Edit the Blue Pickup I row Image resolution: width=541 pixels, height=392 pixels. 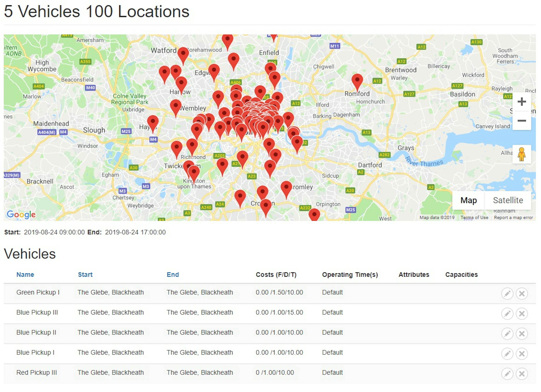507,353
